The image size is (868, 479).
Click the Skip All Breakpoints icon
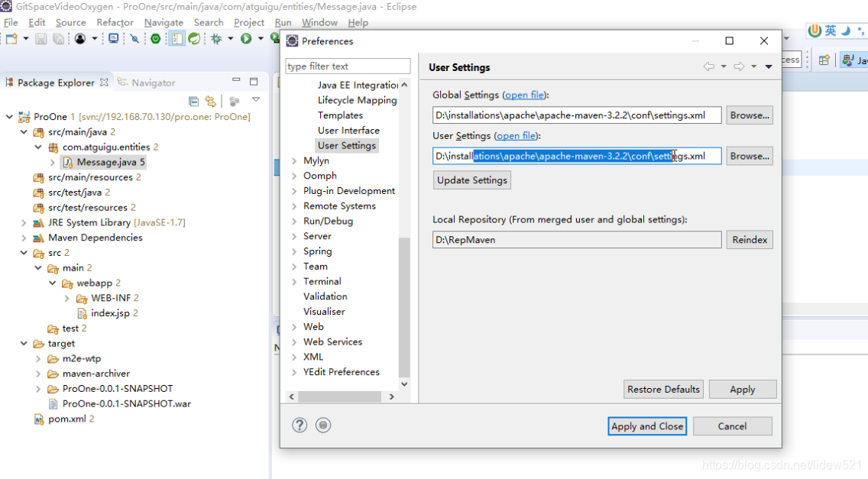pyautogui.click(x=134, y=39)
